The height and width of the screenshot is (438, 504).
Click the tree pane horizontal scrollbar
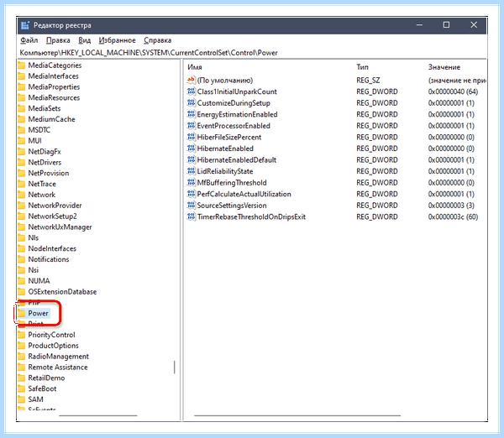[98, 415]
